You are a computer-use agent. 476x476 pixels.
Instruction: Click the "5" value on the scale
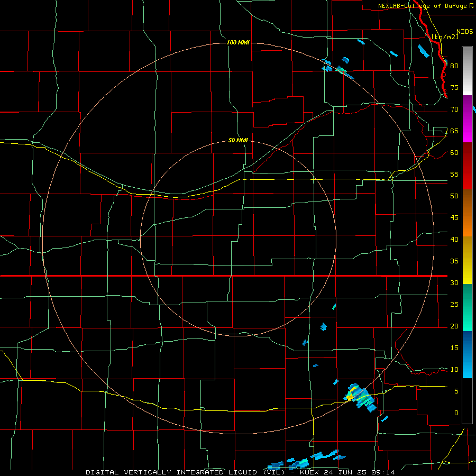(x=456, y=391)
